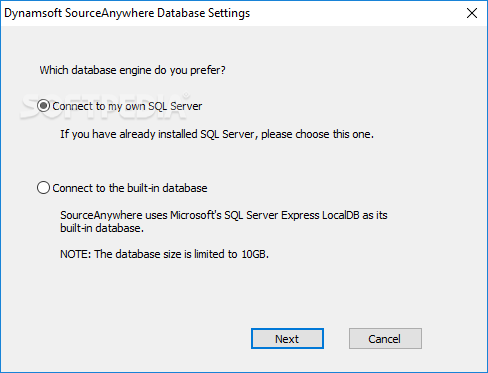
Task: Click the 'Which database engine do you prefer?' heading
Action: click(132, 70)
